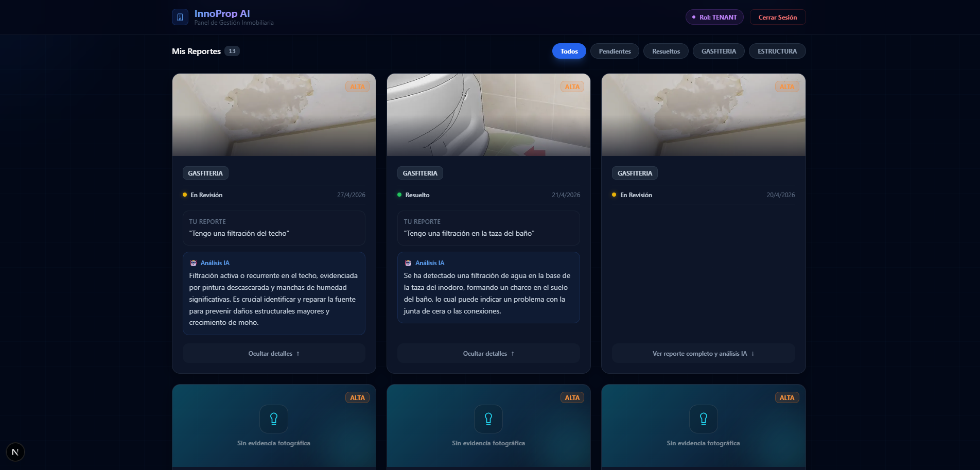Click the Rol: TENANT badge
Viewport: 980px width, 470px height.
click(714, 16)
